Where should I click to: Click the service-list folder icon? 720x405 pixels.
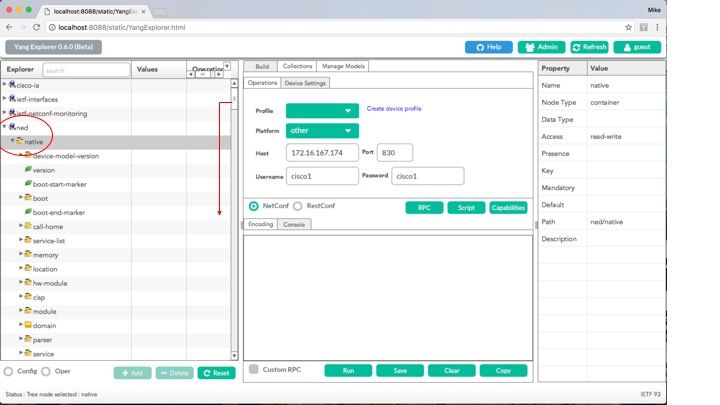[x=28, y=240]
